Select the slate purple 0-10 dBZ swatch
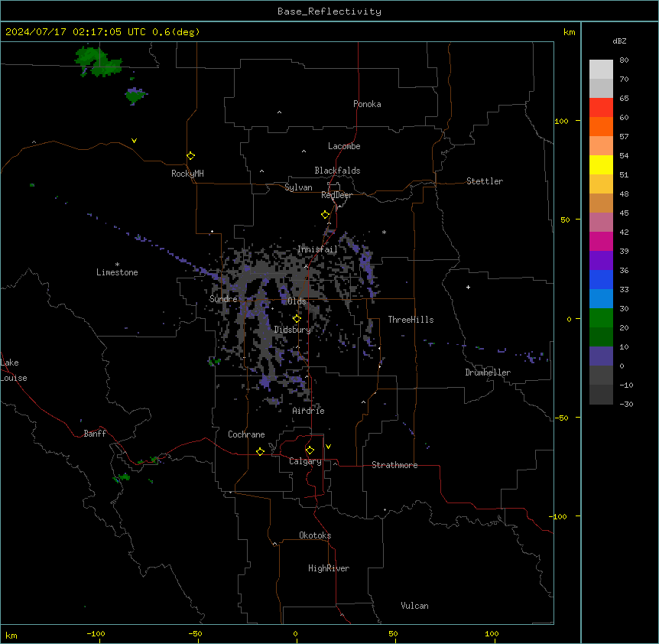 (601, 356)
